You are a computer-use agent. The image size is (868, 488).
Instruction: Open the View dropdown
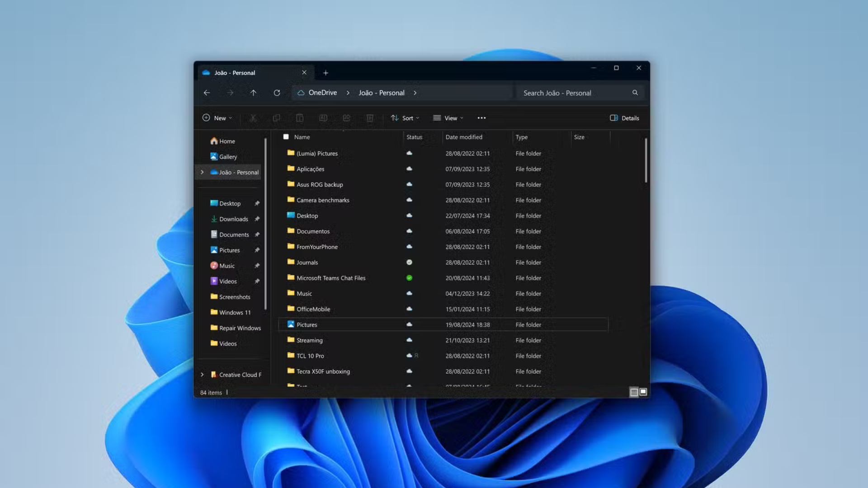[x=448, y=118]
